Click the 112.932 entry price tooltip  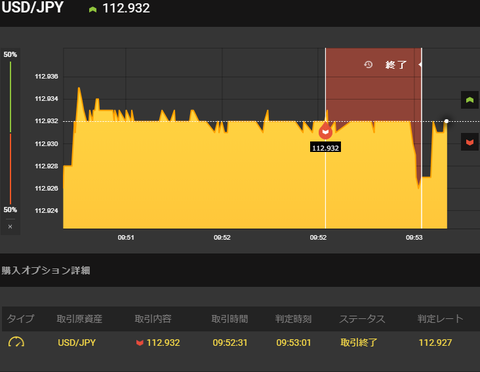325,148
